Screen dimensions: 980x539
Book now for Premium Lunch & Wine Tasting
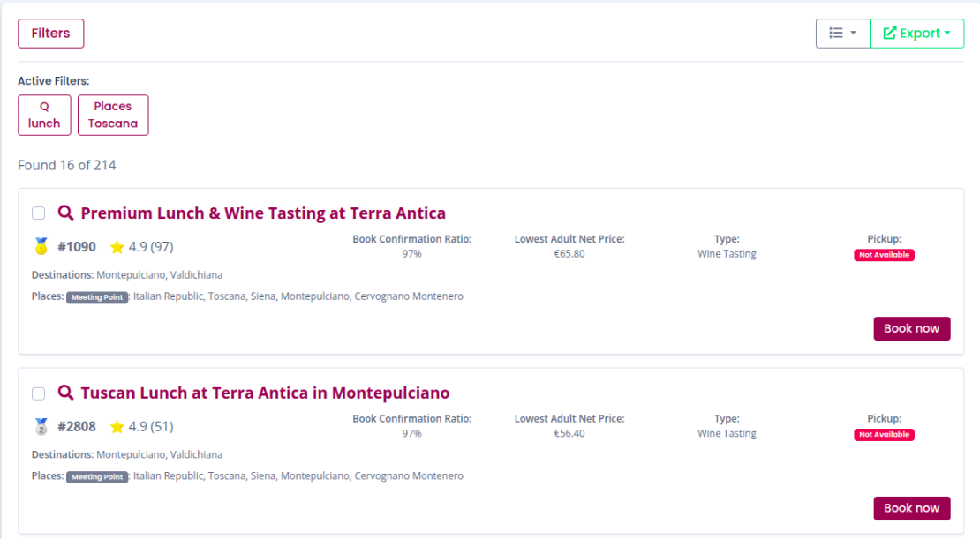pos(911,329)
